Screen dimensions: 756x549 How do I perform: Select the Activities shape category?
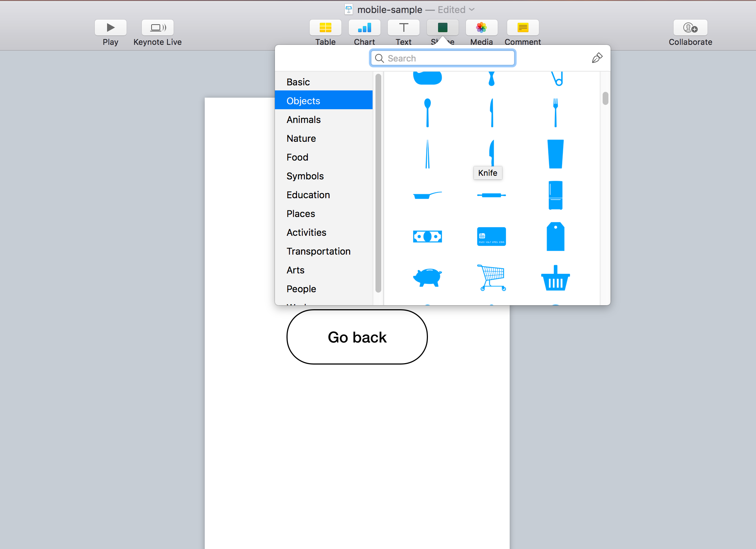(324, 233)
